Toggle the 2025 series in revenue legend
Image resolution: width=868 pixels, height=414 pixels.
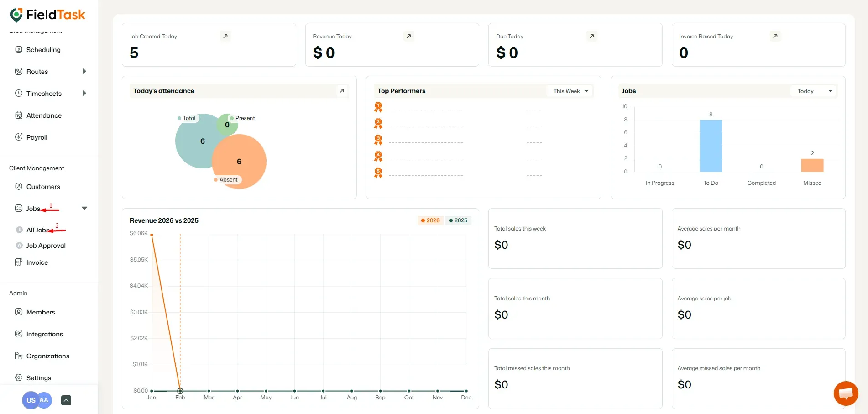(458, 220)
